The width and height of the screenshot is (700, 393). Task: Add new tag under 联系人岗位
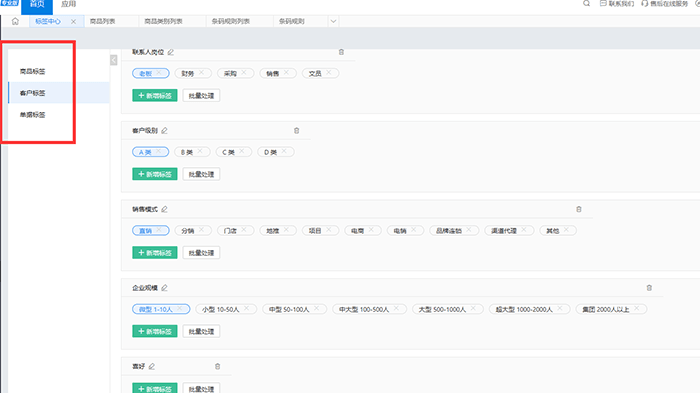[x=155, y=96]
